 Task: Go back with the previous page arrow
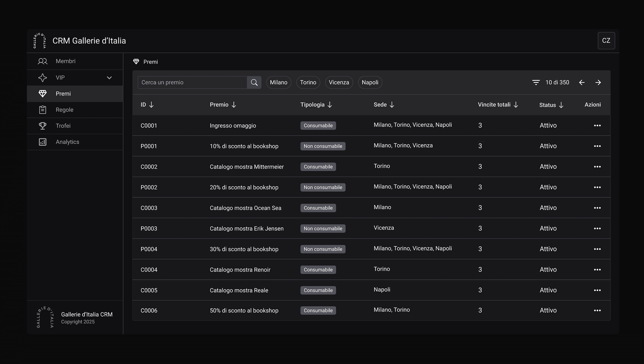point(582,82)
